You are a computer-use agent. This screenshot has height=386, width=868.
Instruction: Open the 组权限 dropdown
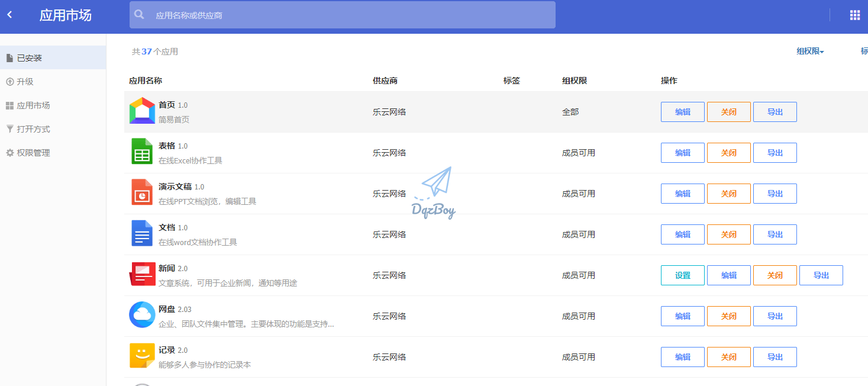pos(809,52)
